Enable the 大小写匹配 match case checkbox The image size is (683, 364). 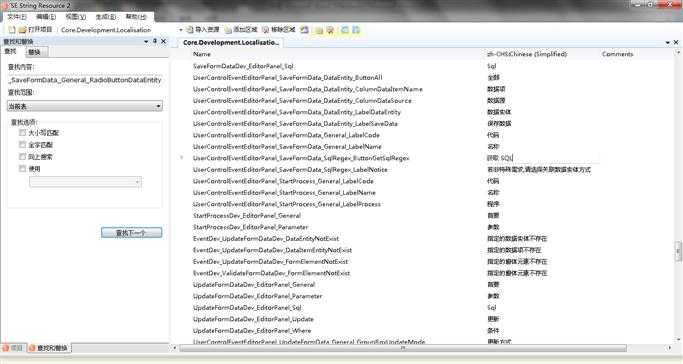22,132
